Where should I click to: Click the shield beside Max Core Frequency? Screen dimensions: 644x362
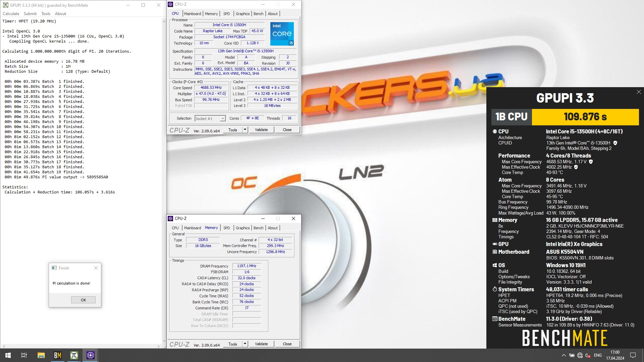tap(591, 162)
